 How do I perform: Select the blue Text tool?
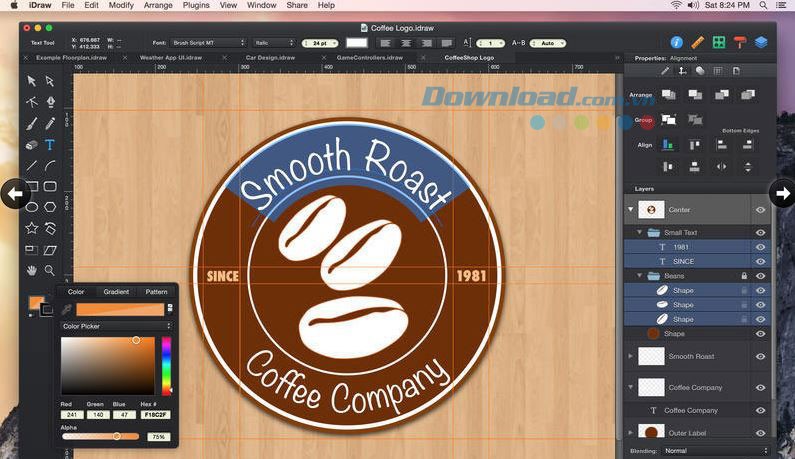pyautogui.click(x=50, y=145)
